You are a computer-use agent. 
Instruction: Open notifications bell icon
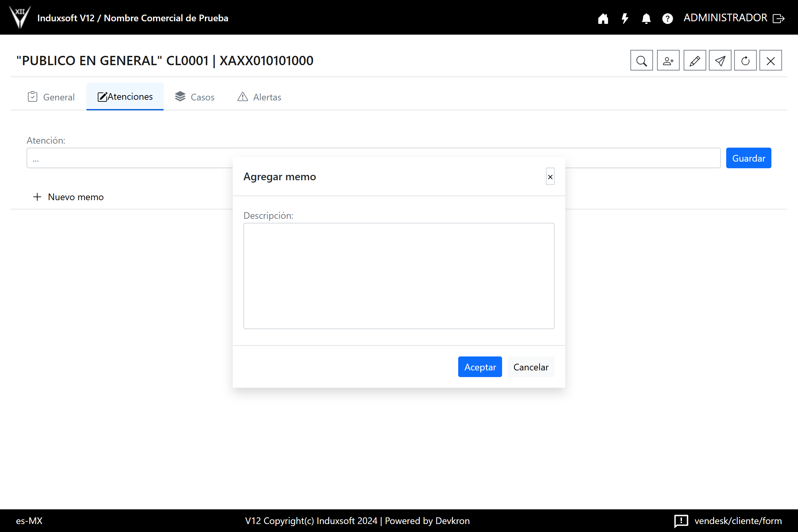click(x=646, y=18)
